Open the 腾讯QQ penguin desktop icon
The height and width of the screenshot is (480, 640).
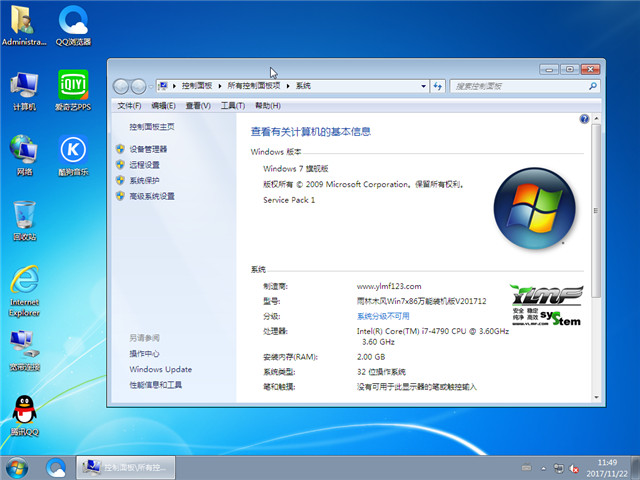click(24, 413)
